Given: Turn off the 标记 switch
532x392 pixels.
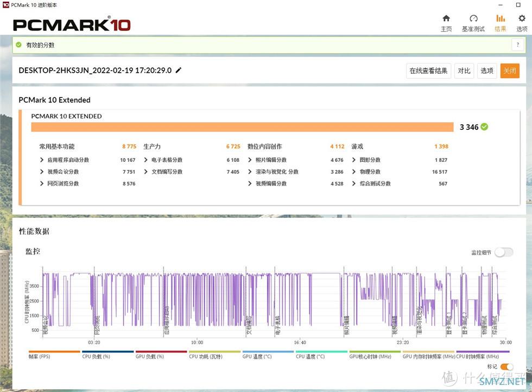Looking at the screenshot, I should [x=507, y=366].
